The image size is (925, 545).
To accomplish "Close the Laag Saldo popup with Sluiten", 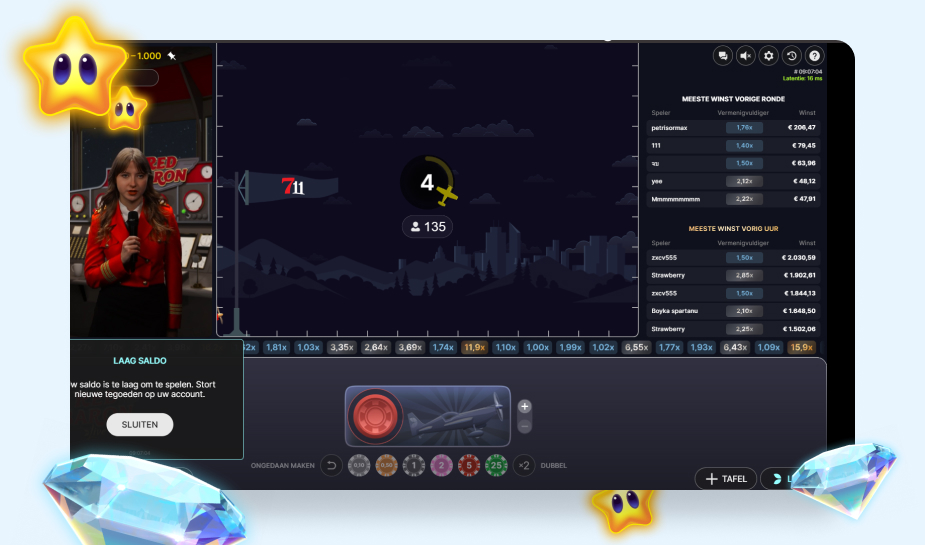I will tap(140, 425).
